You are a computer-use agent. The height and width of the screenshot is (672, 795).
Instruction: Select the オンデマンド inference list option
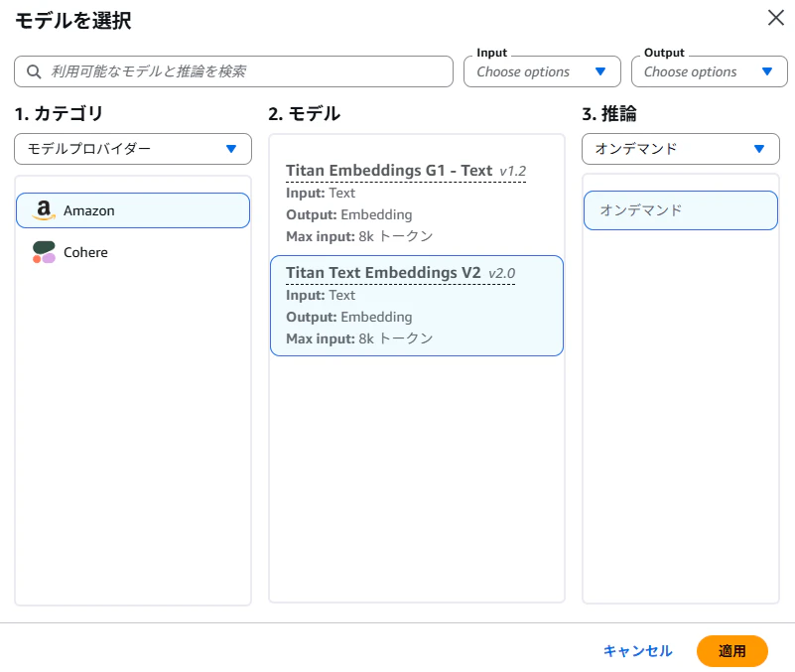tap(681, 210)
